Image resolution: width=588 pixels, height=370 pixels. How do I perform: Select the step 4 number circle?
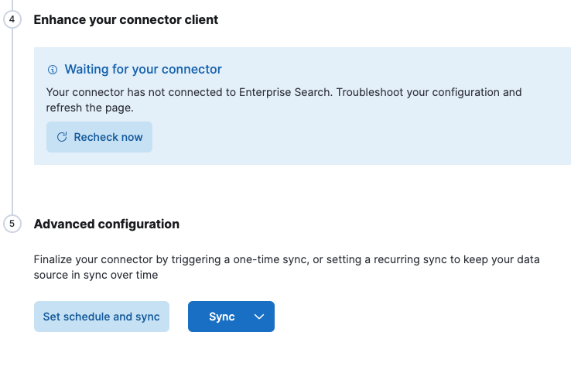click(12, 19)
